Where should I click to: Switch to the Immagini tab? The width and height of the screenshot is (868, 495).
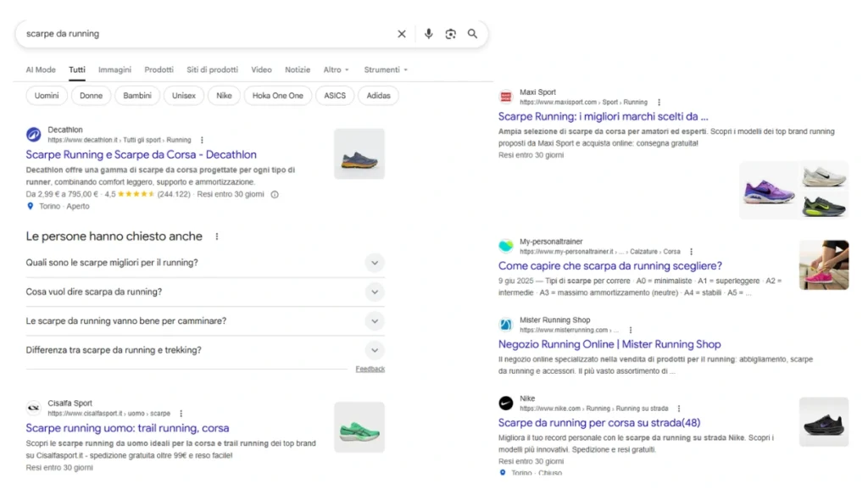point(114,70)
